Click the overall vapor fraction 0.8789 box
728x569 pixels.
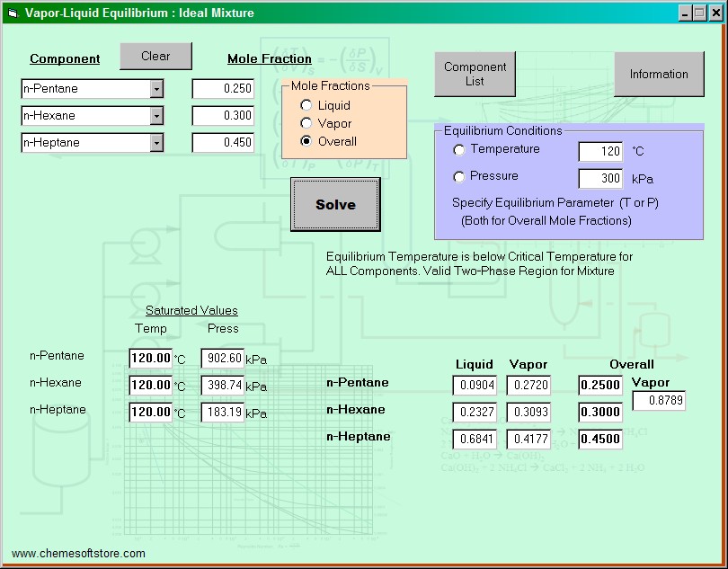(659, 401)
